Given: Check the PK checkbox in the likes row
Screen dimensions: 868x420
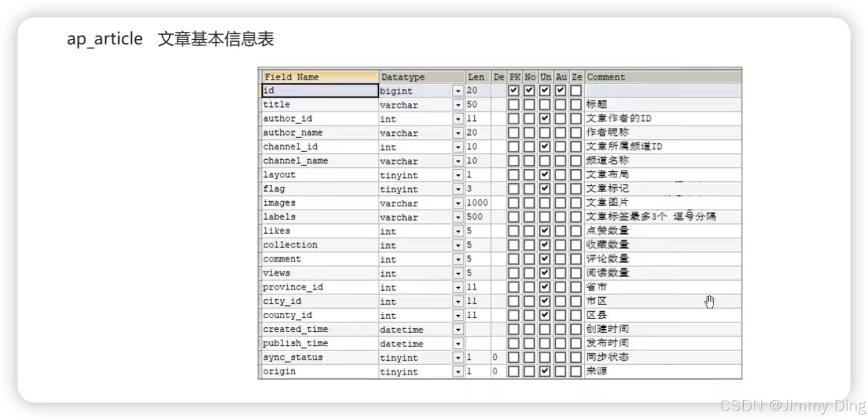Looking at the screenshot, I should [x=514, y=231].
